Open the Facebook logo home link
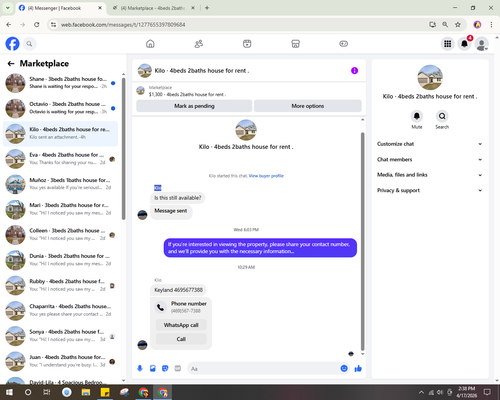 pyautogui.click(x=12, y=44)
